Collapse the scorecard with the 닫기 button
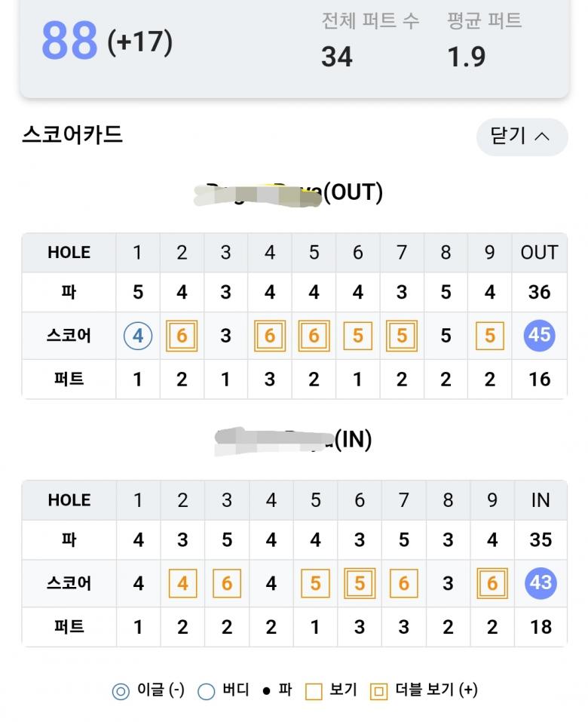Image resolution: width=588 pixels, height=722 pixels. 521,137
